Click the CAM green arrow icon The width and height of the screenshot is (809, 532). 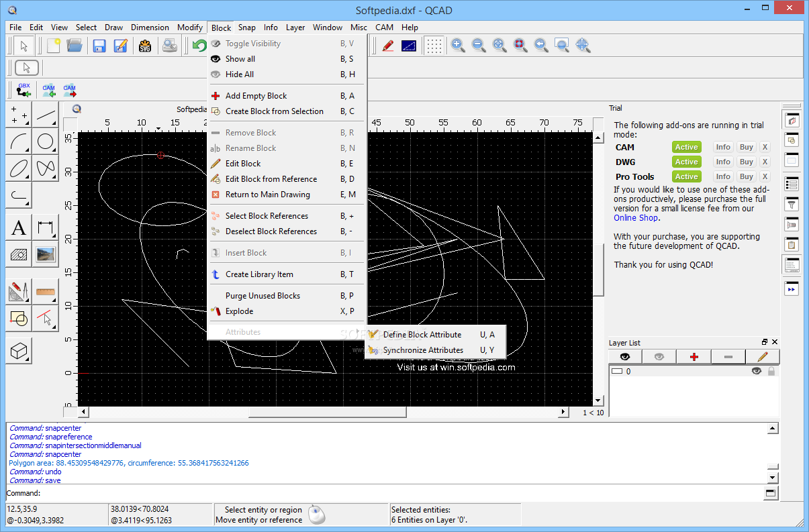click(49, 90)
